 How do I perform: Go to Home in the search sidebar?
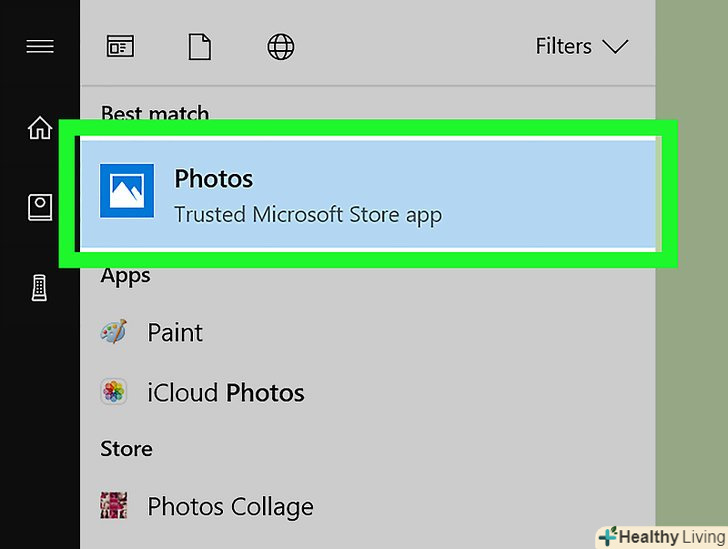pyautogui.click(x=40, y=128)
